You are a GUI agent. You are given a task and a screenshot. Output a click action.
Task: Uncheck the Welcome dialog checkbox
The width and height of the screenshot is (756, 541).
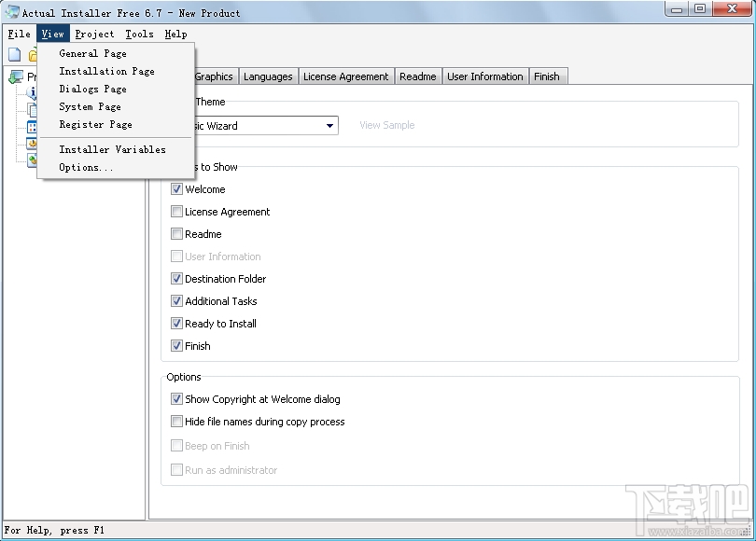click(x=176, y=188)
